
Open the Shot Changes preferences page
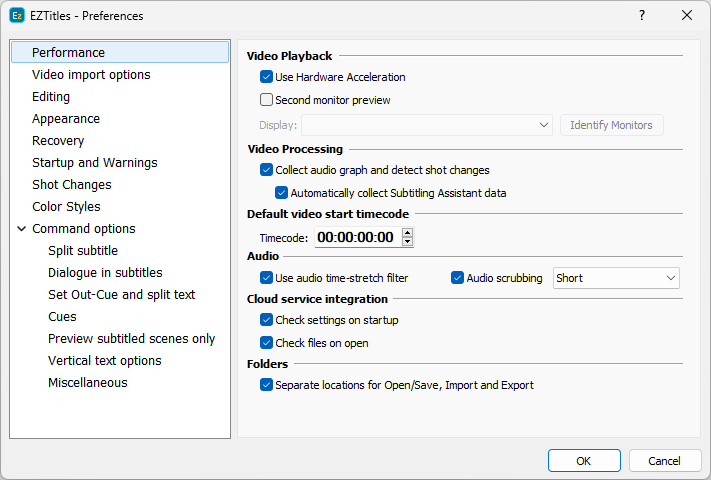point(72,185)
